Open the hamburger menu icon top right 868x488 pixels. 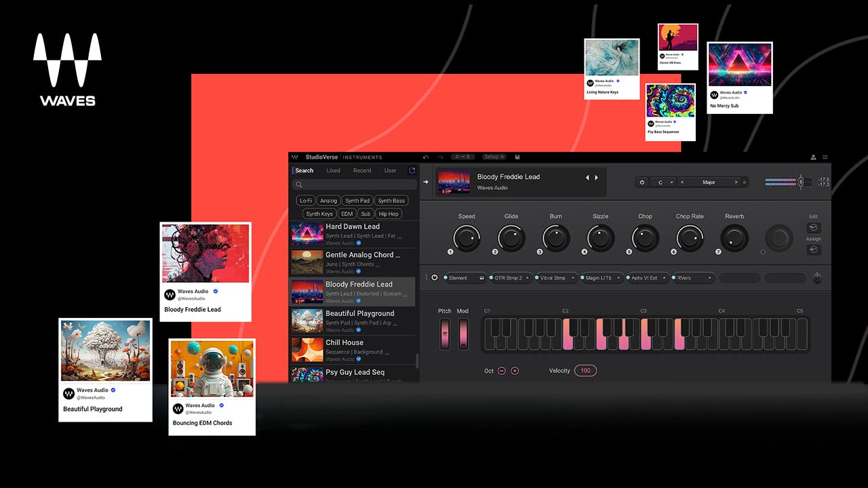pyautogui.click(x=825, y=157)
